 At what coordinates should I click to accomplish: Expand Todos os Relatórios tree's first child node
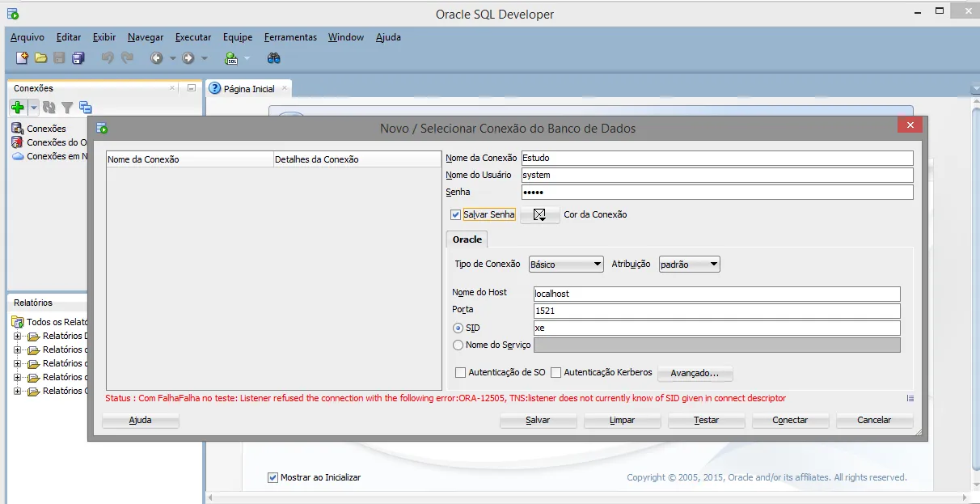coord(18,336)
